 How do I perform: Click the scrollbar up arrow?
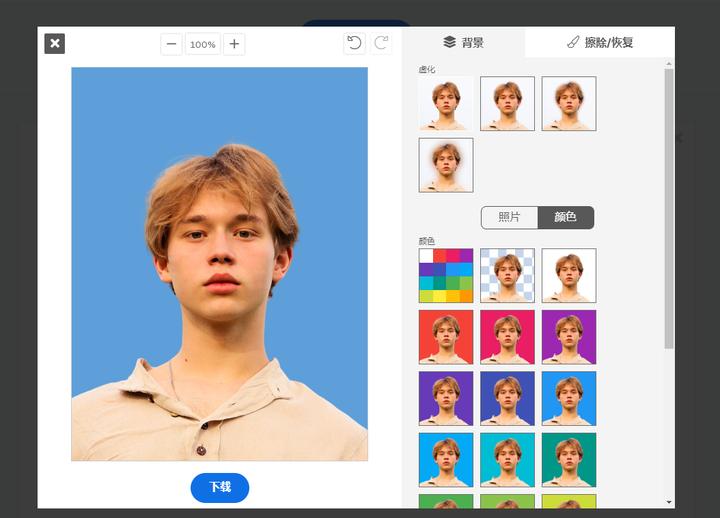[669, 63]
